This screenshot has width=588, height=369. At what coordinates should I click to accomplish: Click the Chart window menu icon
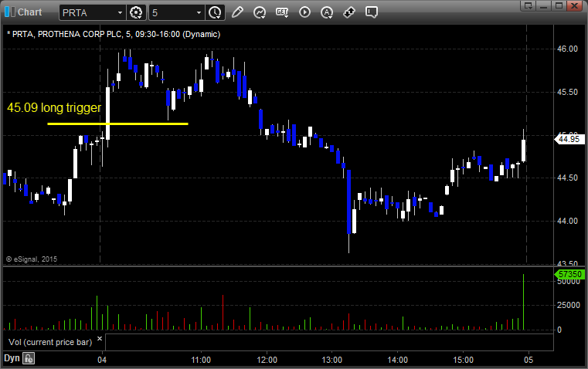tap(10, 12)
